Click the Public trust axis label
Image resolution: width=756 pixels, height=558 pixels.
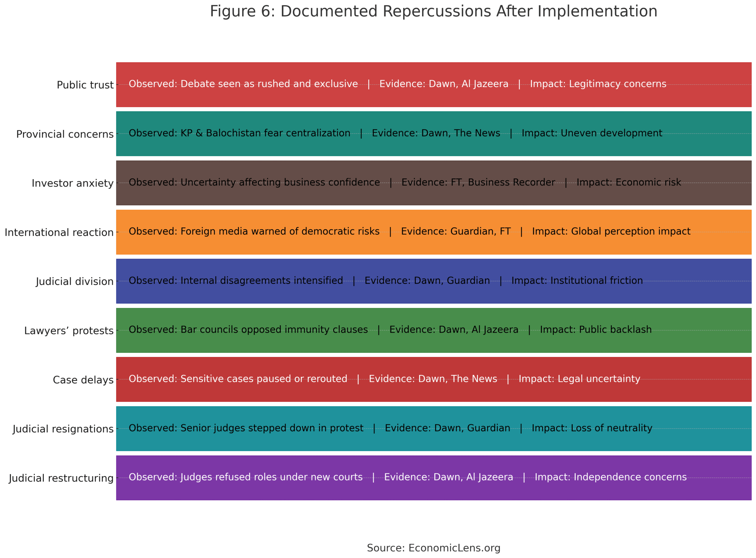click(x=85, y=85)
